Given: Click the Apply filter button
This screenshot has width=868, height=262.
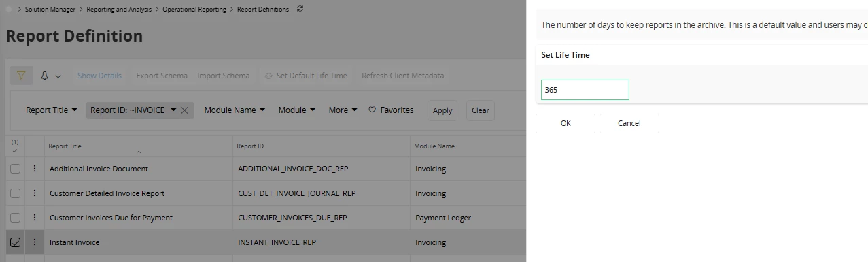Looking at the screenshot, I should (x=442, y=110).
